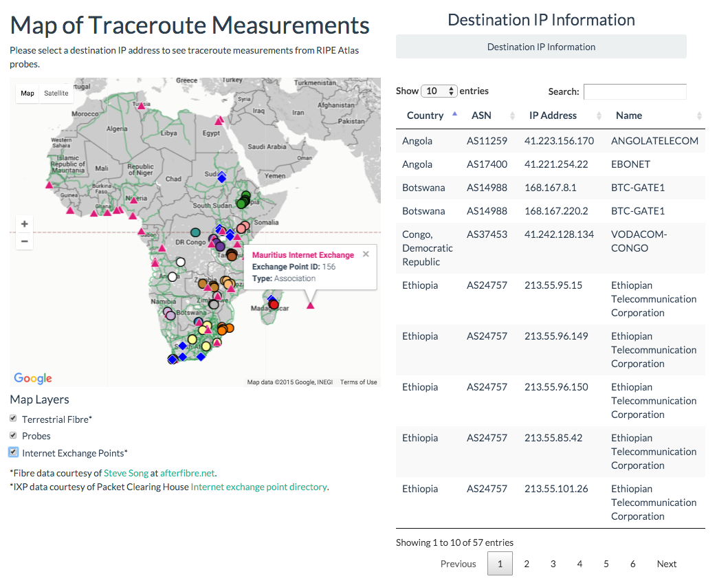Select the white probe circle on the Angola label

tap(173, 277)
